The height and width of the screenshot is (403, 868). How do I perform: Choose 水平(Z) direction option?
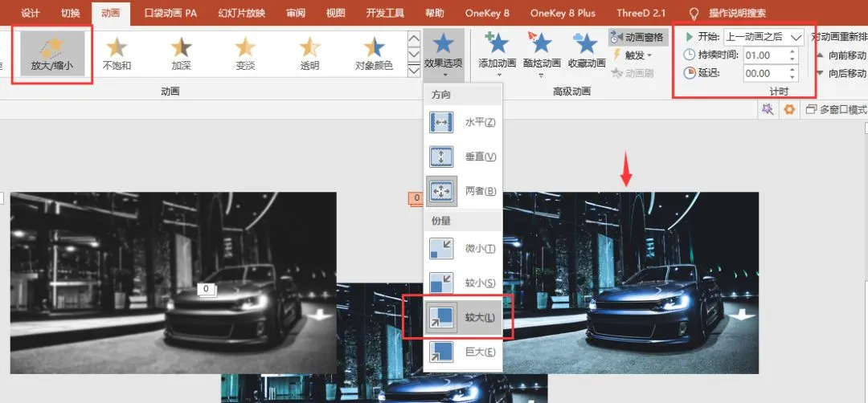coord(463,122)
